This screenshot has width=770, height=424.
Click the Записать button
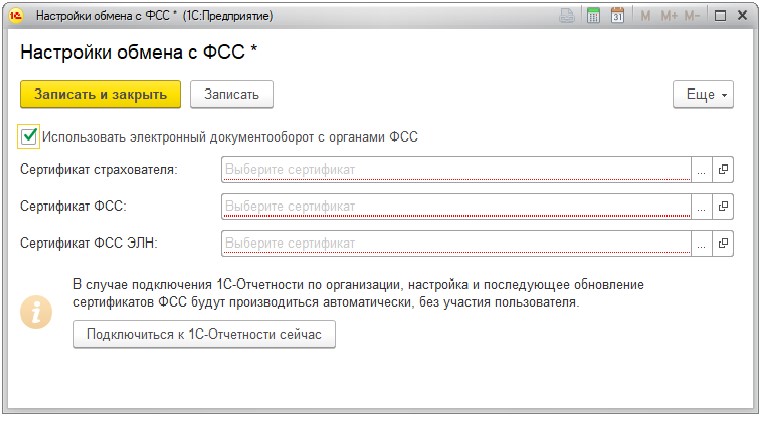pyautogui.click(x=232, y=94)
